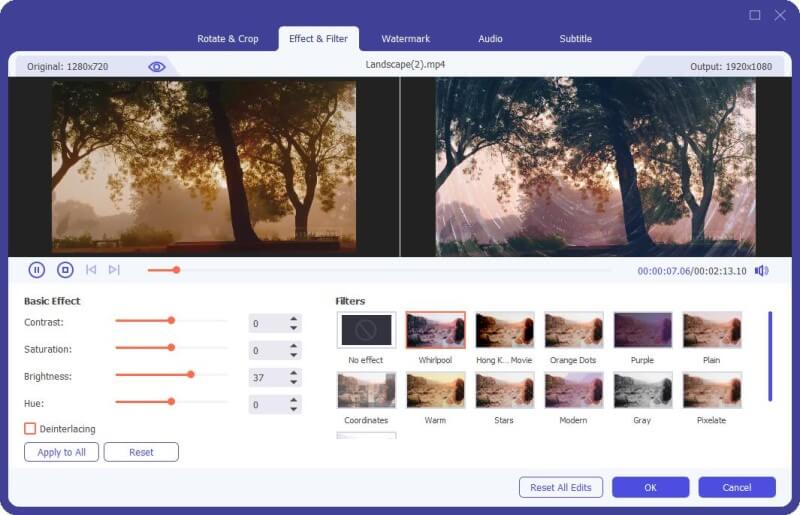Click the video playback progress handle
The height and width of the screenshot is (515, 800).
coord(177,269)
